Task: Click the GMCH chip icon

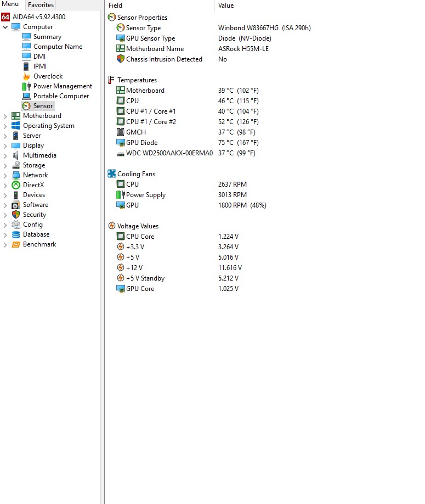Action: pyautogui.click(x=121, y=132)
